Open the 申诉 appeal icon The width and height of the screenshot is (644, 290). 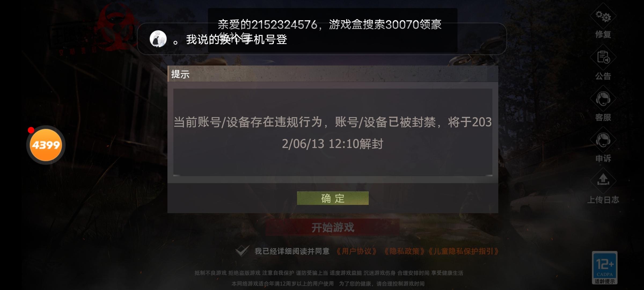[x=603, y=140]
